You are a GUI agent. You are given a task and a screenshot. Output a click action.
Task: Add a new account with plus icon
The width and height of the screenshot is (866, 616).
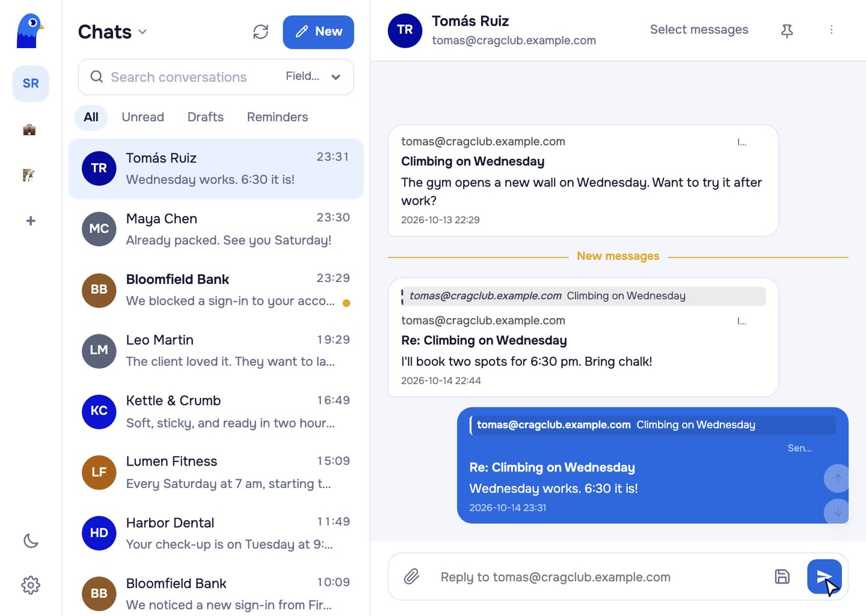(31, 221)
